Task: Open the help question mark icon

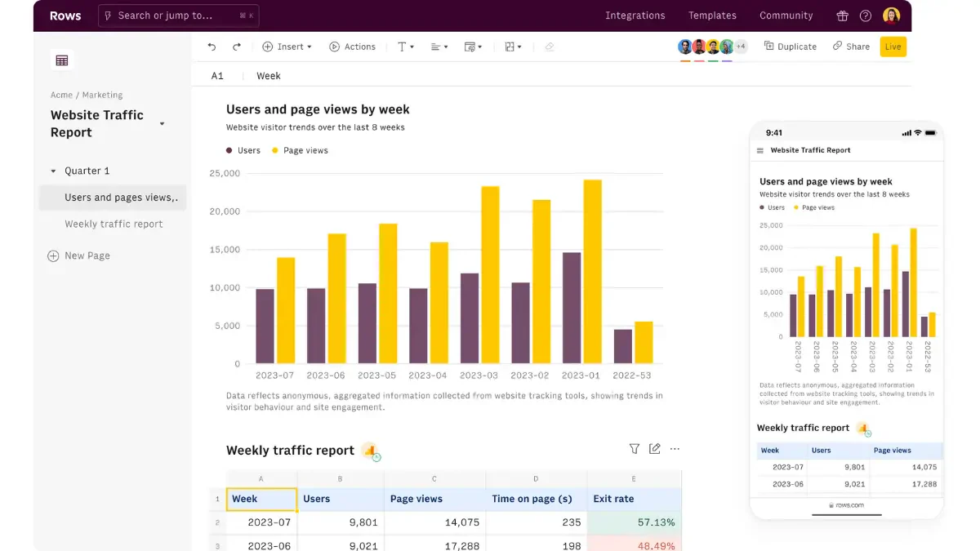Action: click(x=866, y=16)
